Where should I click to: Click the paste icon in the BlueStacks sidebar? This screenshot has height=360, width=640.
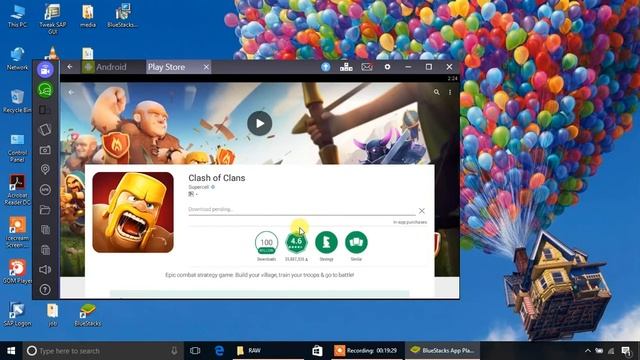(x=45, y=250)
